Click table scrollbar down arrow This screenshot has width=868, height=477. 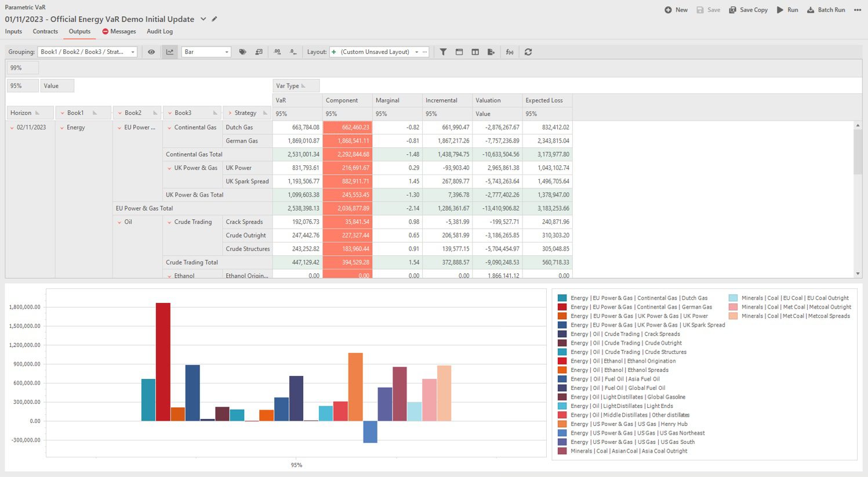[858, 274]
